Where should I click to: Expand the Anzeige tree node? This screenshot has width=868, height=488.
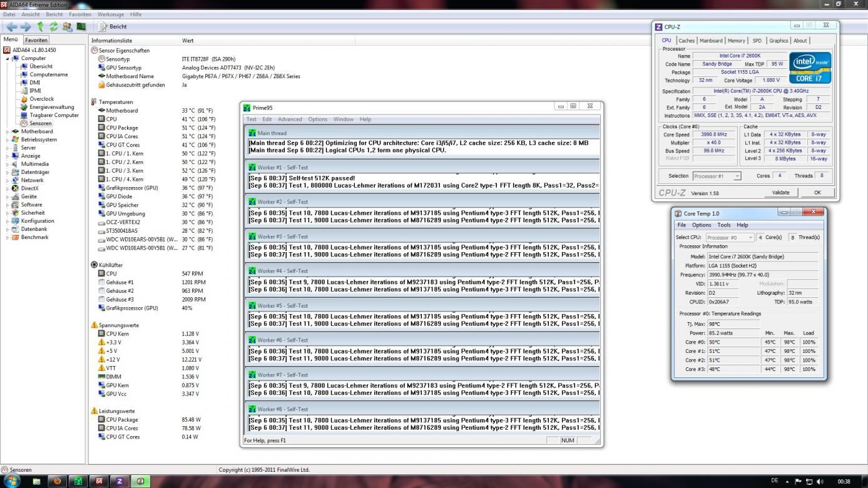click(8, 156)
